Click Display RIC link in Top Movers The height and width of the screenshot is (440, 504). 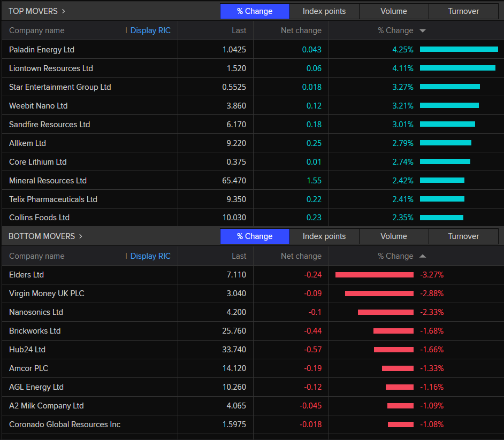point(150,30)
